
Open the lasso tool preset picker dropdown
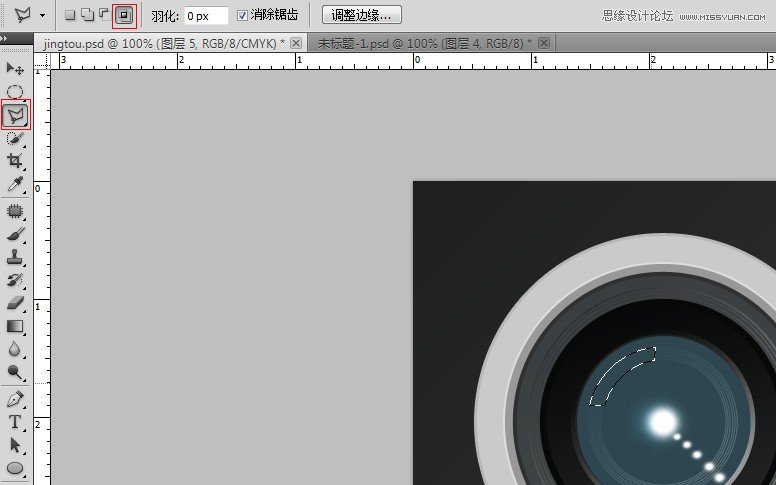(43, 15)
